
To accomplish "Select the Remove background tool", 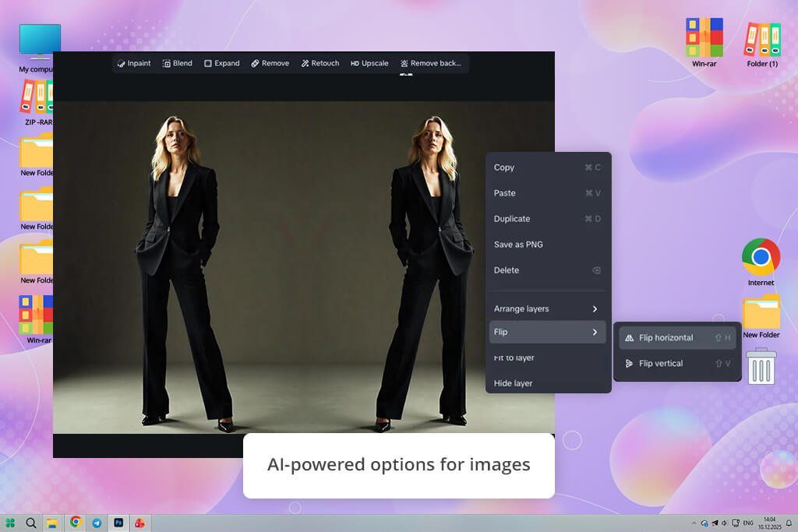I will (x=431, y=63).
